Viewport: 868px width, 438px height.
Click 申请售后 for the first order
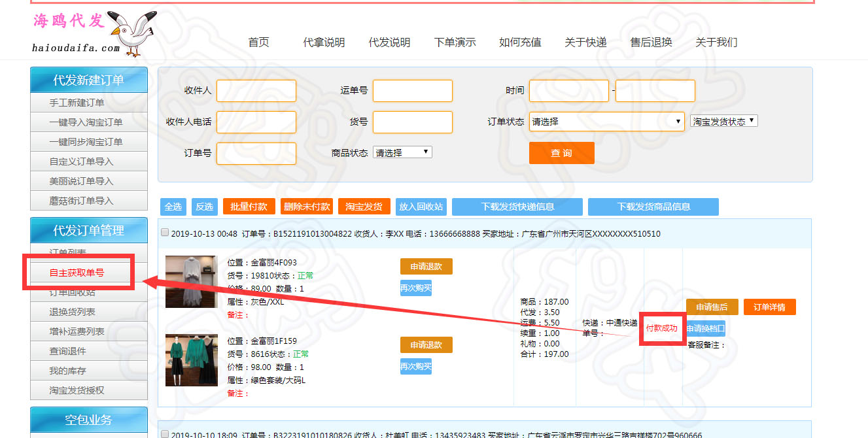(x=712, y=307)
